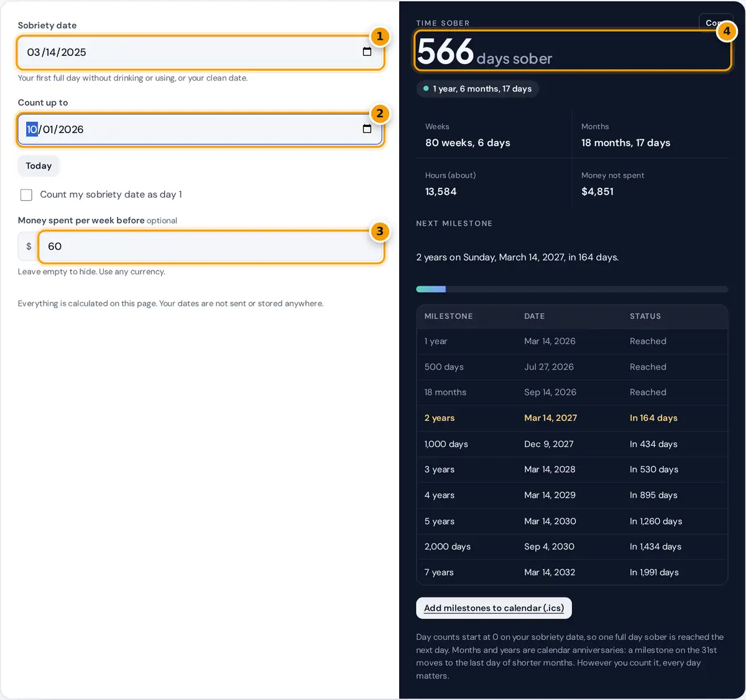Image resolution: width=746 pixels, height=700 pixels.
Task: Click the STATUS column header
Action: (645, 316)
